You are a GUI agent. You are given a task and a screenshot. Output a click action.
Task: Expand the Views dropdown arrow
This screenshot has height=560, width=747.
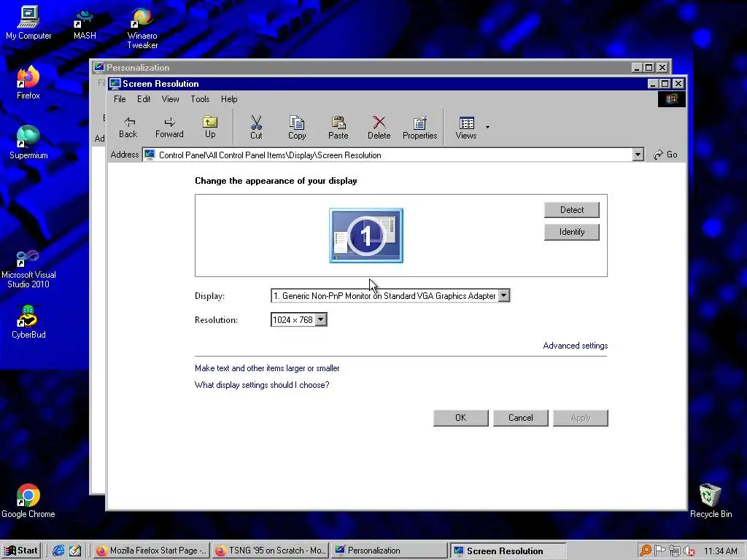(487, 127)
